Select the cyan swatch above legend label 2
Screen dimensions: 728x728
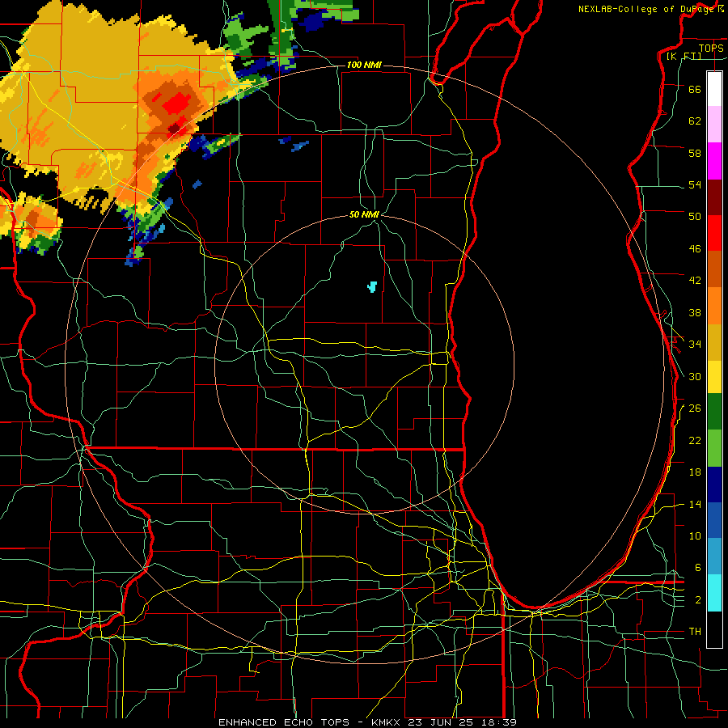[714, 593]
